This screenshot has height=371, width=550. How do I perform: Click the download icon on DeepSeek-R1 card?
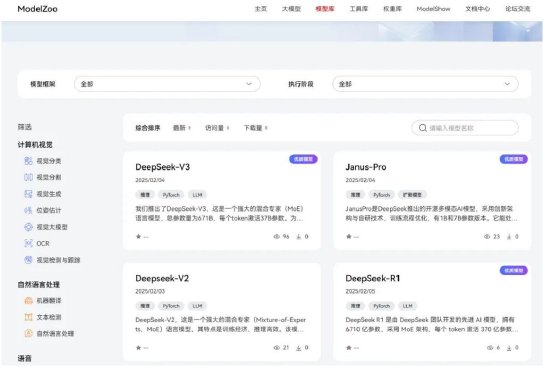[x=509, y=348]
